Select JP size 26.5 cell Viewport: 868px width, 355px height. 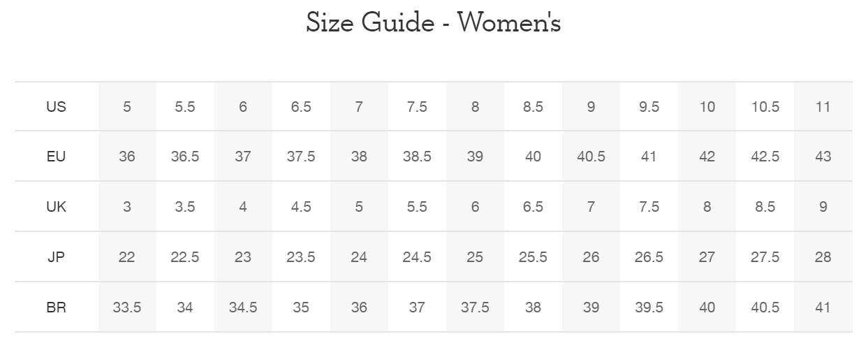649,257
